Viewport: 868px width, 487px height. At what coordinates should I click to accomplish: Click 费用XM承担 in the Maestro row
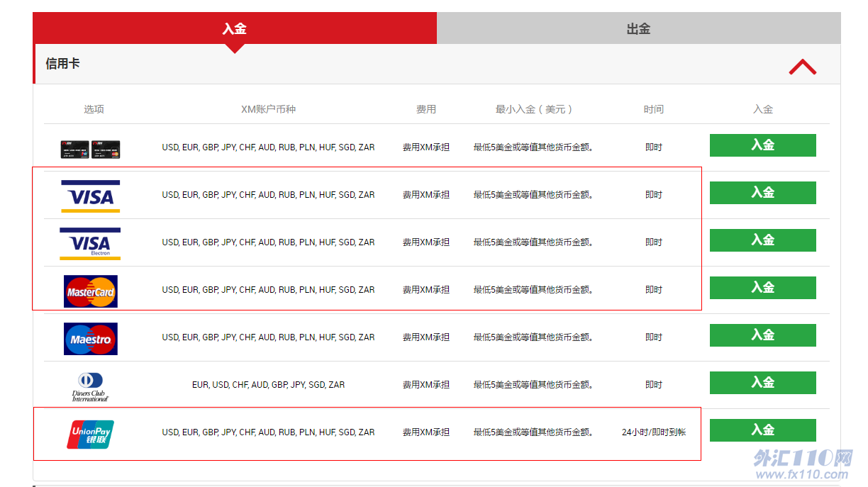click(x=426, y=337)
